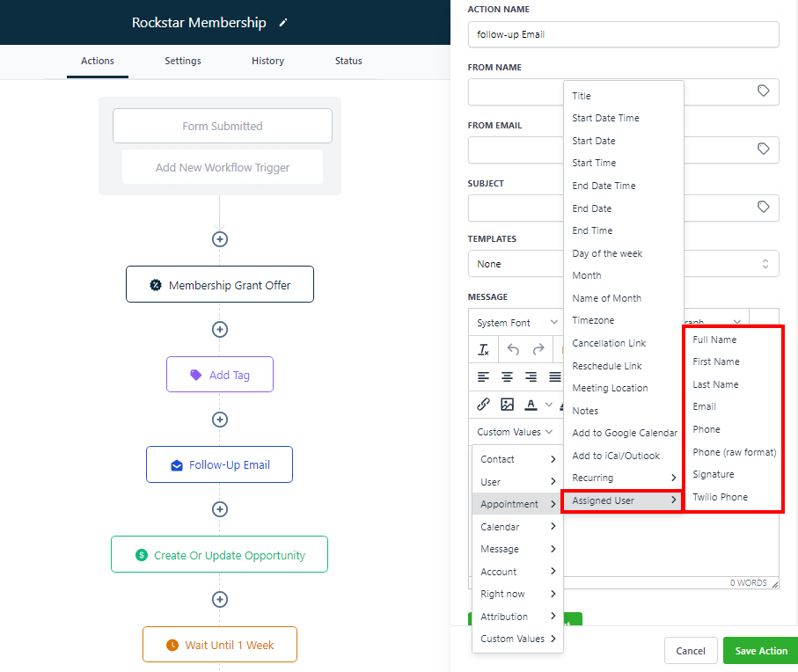Click the insert image icon
798x672 pixels.
click(507, 405)
